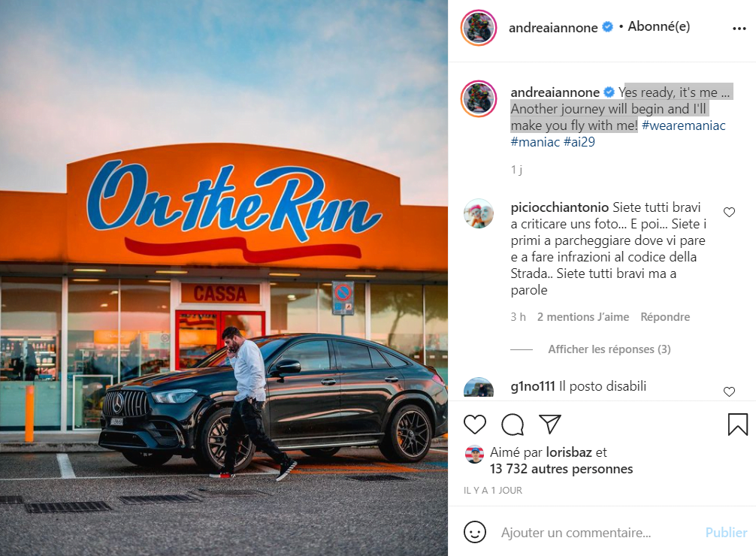
Task: Like g1no111's comment heart
Action: coord(729,391)
